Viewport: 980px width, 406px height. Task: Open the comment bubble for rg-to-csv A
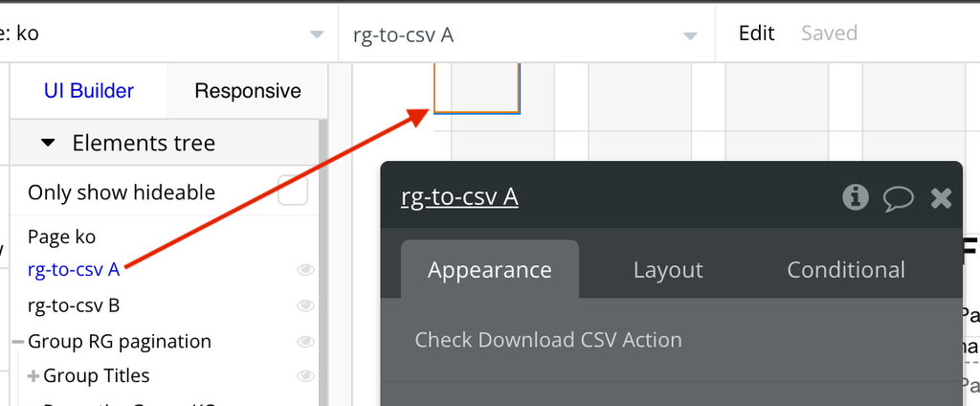(x=898, y=198)
